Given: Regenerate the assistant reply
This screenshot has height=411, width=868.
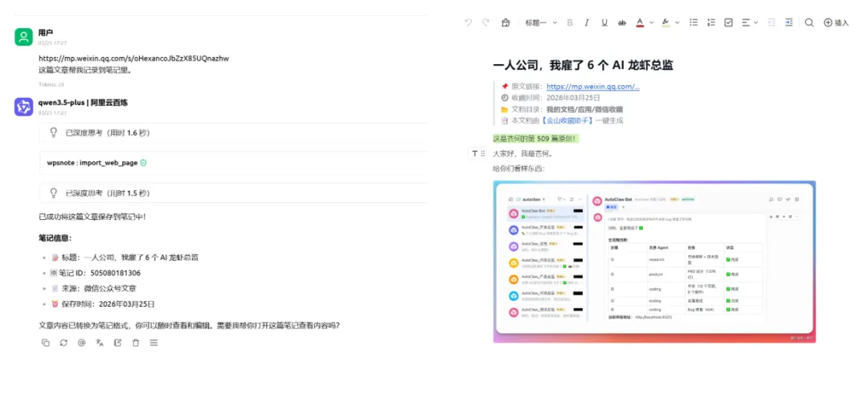Looking at the screenshot, I should point(63,343).
